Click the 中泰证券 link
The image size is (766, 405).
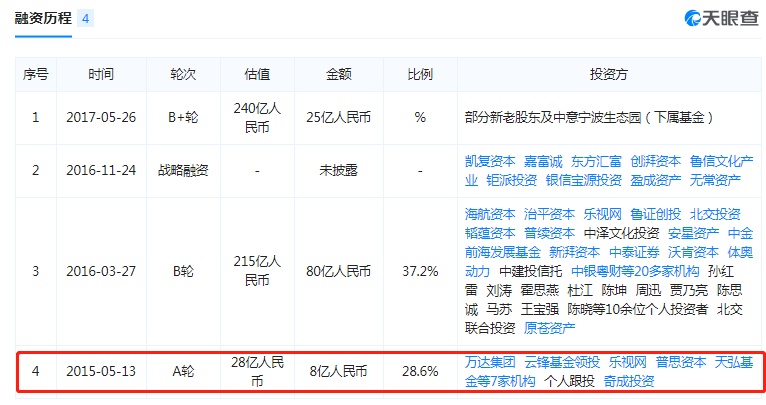pyautogui.click(x=634, y=252)
